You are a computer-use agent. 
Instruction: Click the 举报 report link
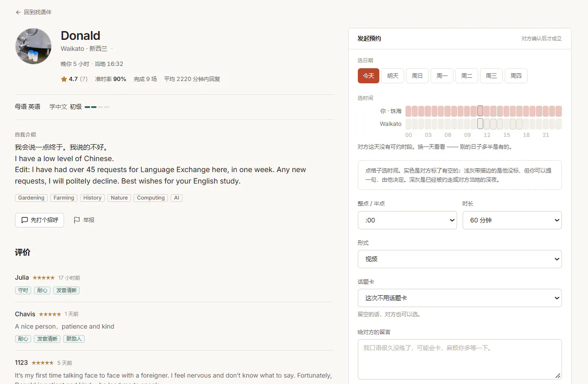[84, 220]
